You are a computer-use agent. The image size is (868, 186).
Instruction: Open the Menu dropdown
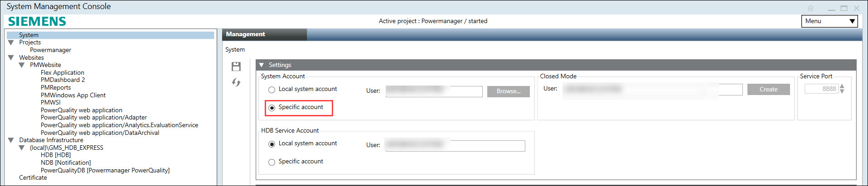click(829, 21)
